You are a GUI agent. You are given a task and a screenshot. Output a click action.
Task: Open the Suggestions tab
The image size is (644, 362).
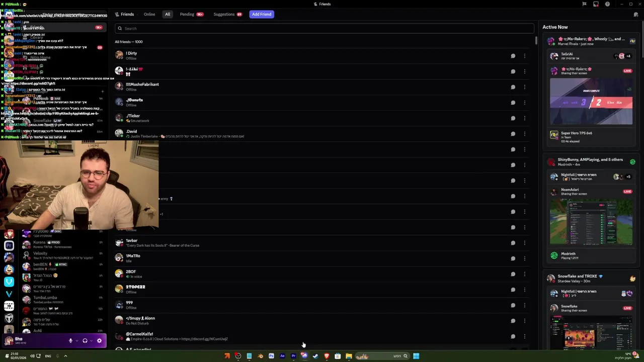[227, 14]
